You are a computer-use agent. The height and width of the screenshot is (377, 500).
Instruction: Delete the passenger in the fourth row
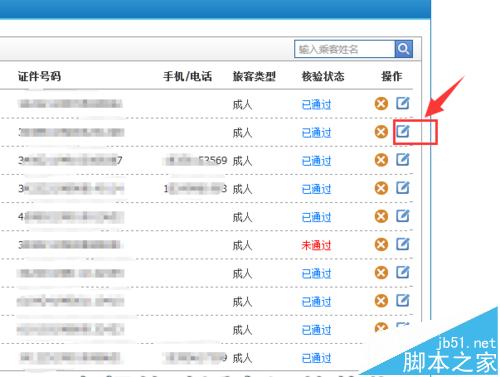pyautogui.click(x=381, y=188)
